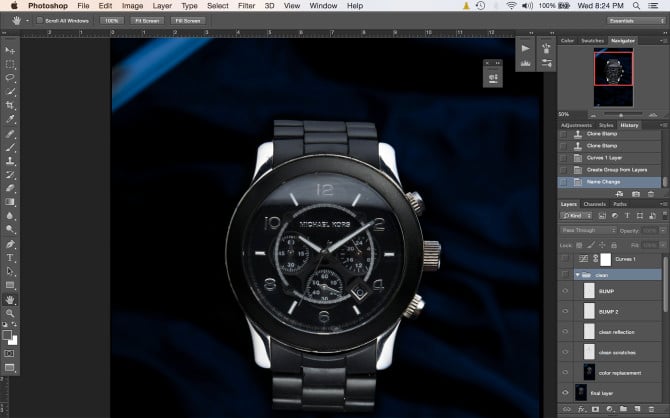Toggle visibility of the final layer
Viewport: 670px width, 418px height.
pos(565,393)
